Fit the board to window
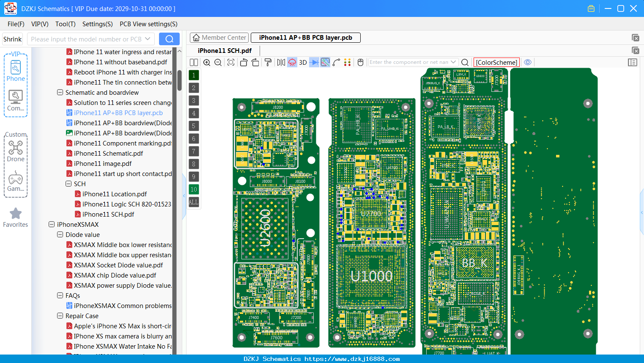Screen dimensions: 644x363 pos(231,62)
